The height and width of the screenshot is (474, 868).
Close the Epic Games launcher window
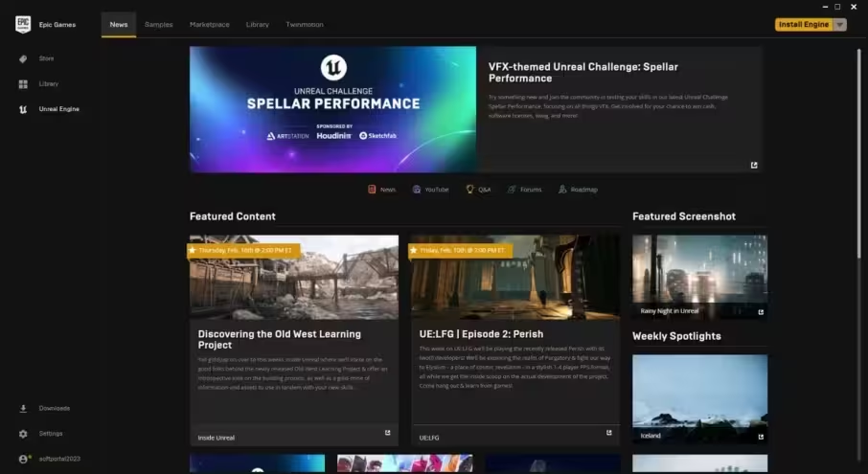tap(854, 7)
